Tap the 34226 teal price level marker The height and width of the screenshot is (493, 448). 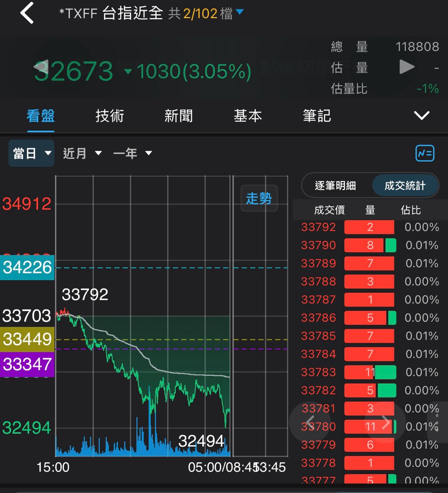[x=27, y=267]
